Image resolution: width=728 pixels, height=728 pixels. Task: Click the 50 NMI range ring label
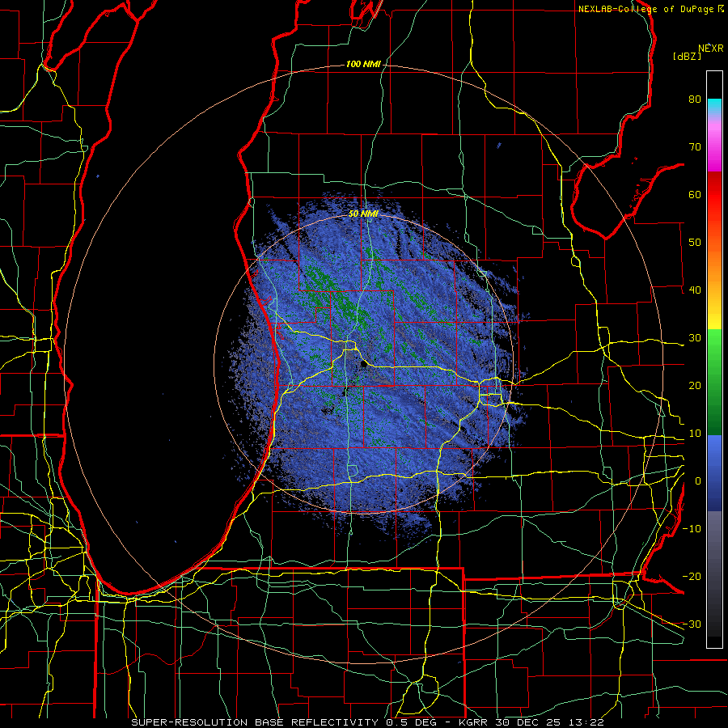click(363, 214)
